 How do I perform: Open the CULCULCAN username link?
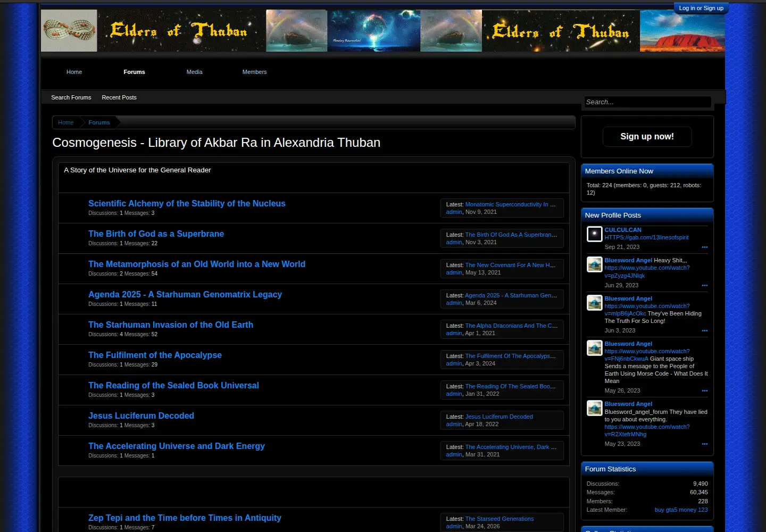[623, 230]
